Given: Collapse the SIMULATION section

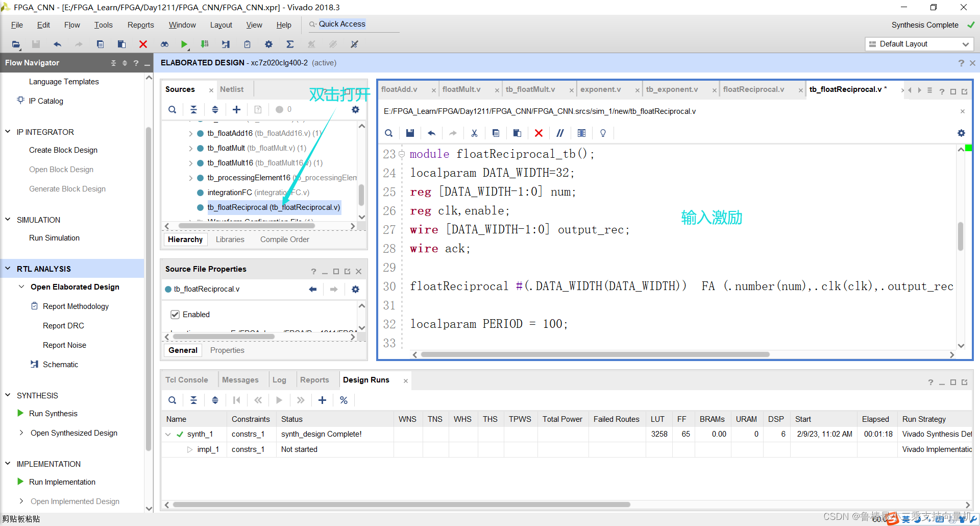Looking at the screenshot, I should pyautogui.click(x=8, y=220).
